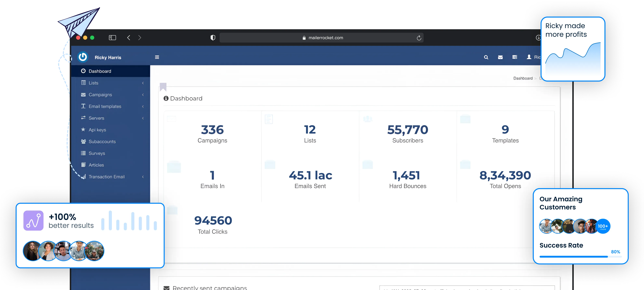The image size is (644, 290).
Task: Expand the Email templates submenu chevron
Action: point(143,106)
